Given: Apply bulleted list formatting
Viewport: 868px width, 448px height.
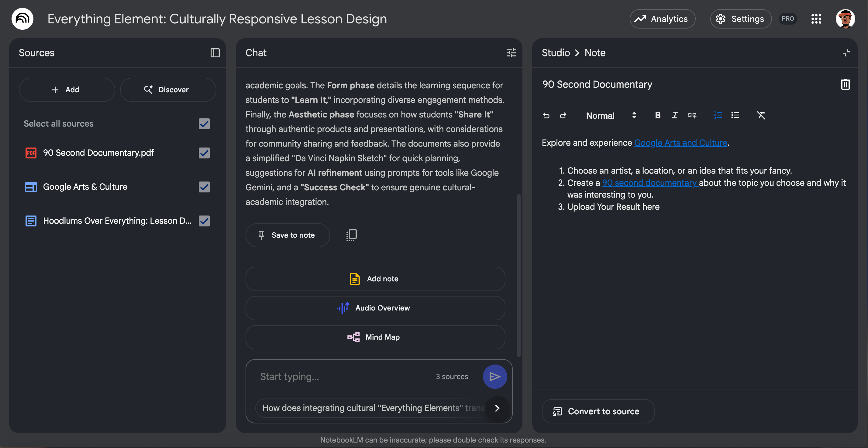Looking at the screenshot, I should pyautogui.click(x=735, y=115).
